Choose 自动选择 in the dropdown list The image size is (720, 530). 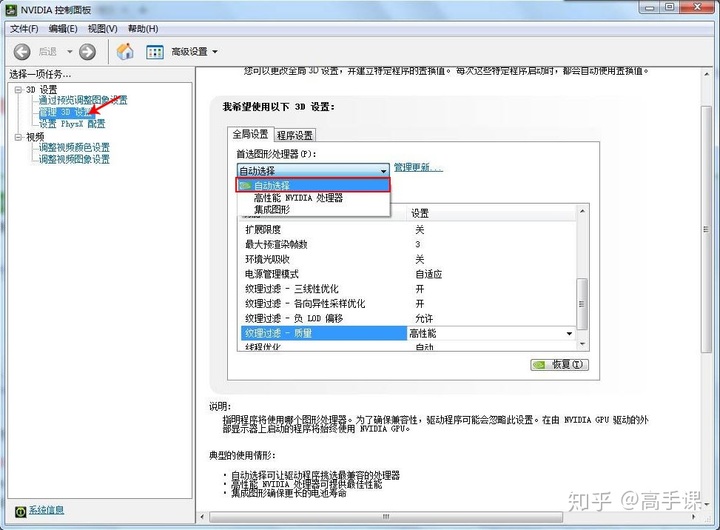tap(313, 186)
